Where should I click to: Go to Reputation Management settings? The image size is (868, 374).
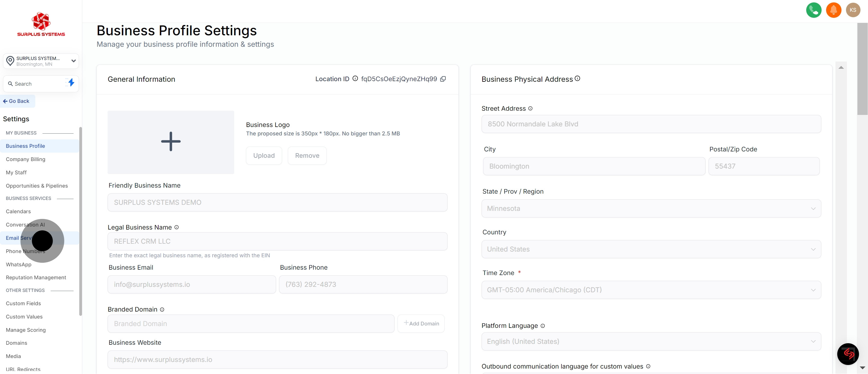(36, 277)
